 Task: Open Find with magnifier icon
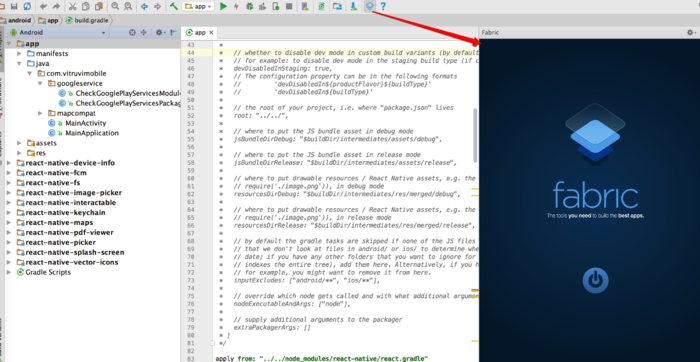point(115,6)
